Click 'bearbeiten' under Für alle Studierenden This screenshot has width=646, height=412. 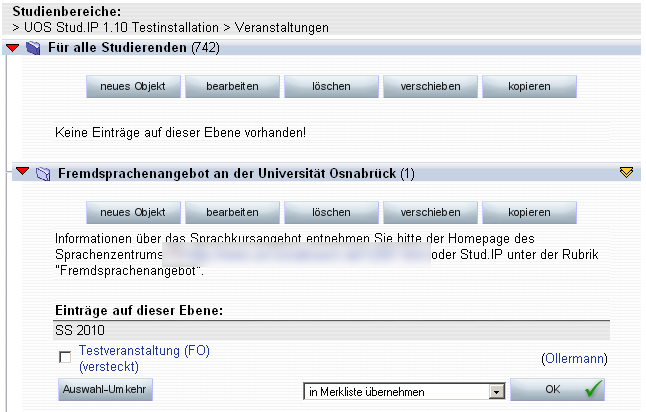pos(232,87)
